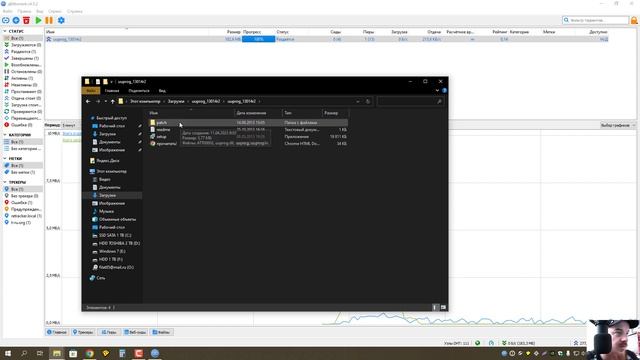Open the Веб-сиды tab at bottom
Image resolution: width=640 pixels, height=360 pixels.
tap(135, 332)
